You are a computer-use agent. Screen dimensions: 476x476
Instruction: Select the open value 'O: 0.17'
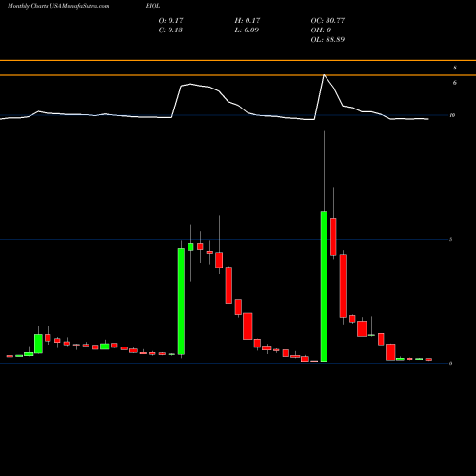(170, 20)
